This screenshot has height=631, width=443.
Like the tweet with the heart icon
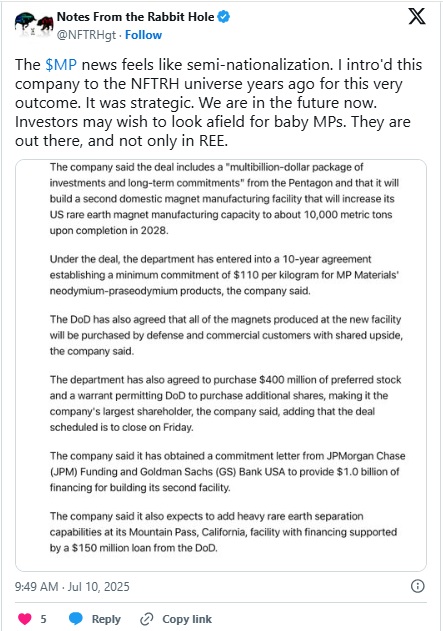tap(25, 619)
